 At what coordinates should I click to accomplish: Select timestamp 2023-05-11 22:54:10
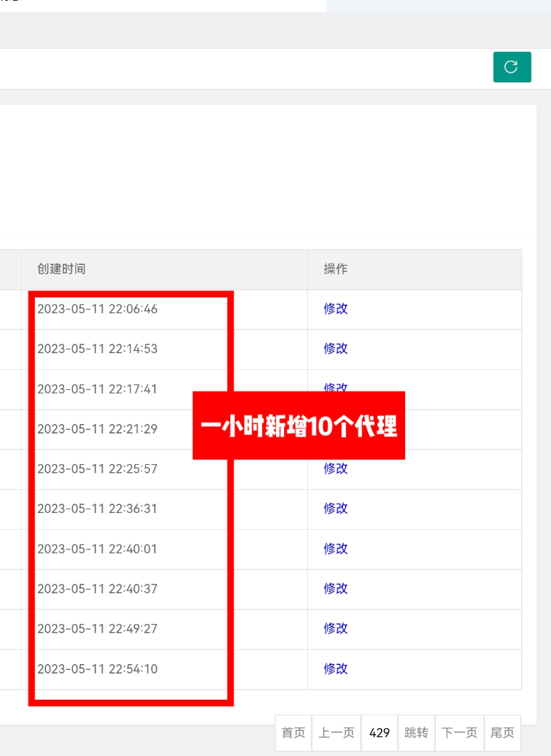click(x=97, y=668)
